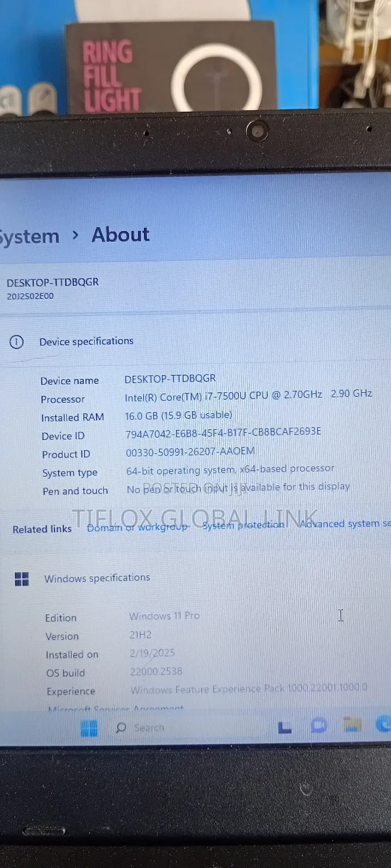Image resolution: width=391 pixels, height=868 pixels.
Task: Click the OS build label
Action: point(66,673)
